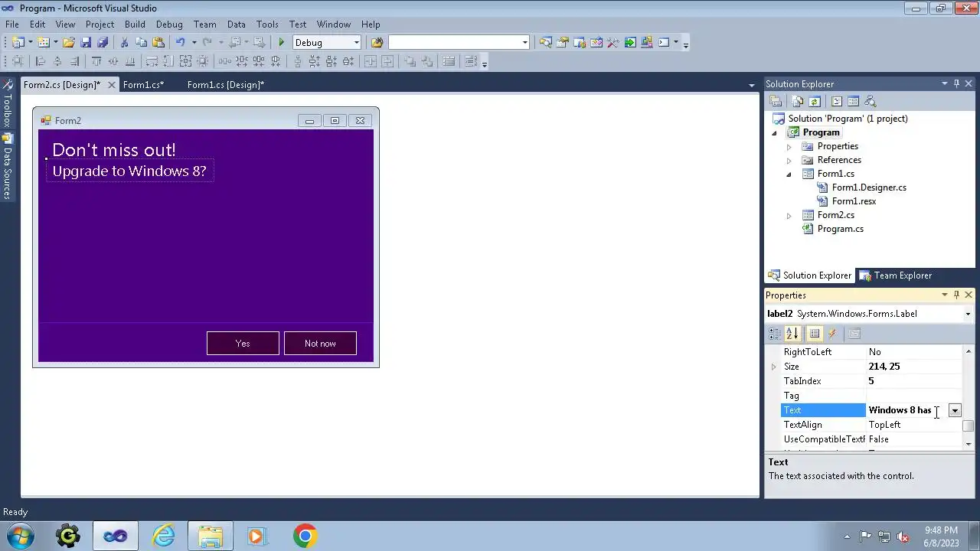Open Solution Explorer from the toolbar icon

546,43
